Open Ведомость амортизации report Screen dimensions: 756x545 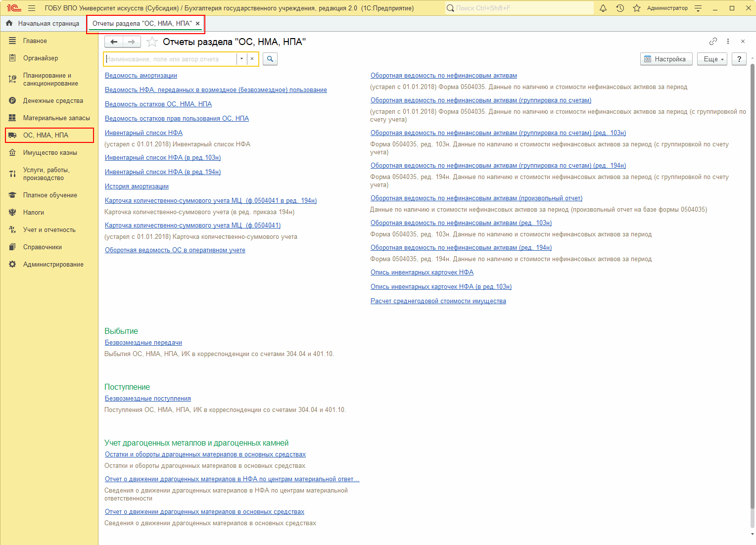pos(141,75)
